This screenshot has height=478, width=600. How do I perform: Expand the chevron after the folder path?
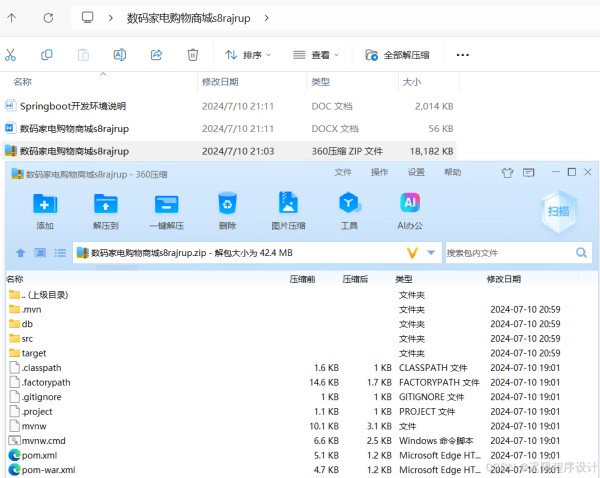point(266,18)
